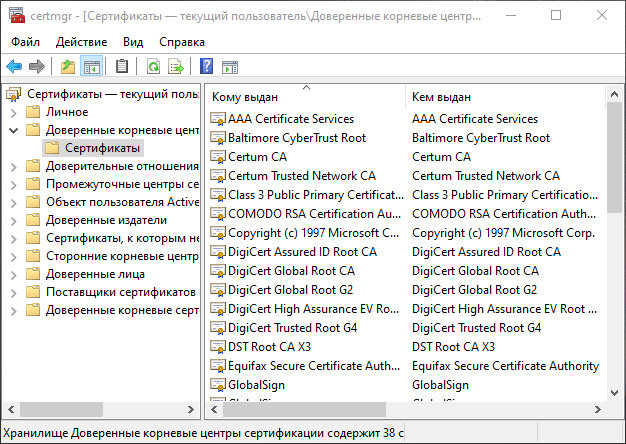Image resolution: width=626 pixels, height=444 pixels.
Task: Click issuer cell DST Root CA X3
Action: point(453,347)
